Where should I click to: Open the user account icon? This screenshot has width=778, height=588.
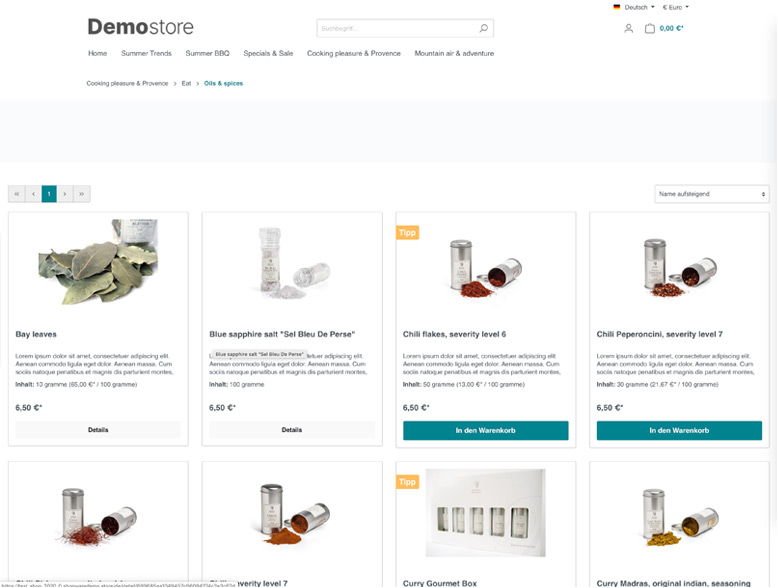pos(628,29)
